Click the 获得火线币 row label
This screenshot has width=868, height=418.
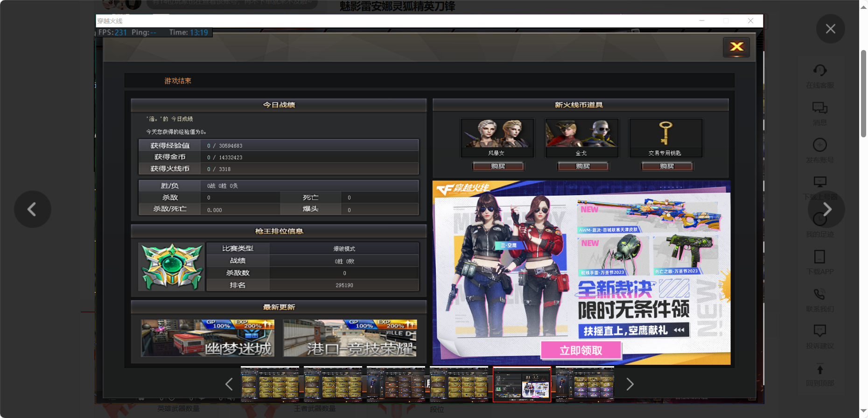coord(170,169)
